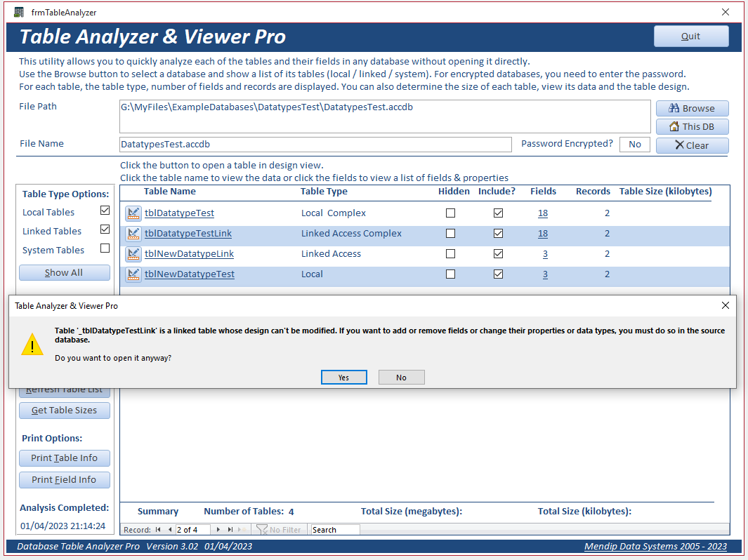Click the Quit button
Image resolution: width=748 pixels, height=560 pixels.
[690, 36]
